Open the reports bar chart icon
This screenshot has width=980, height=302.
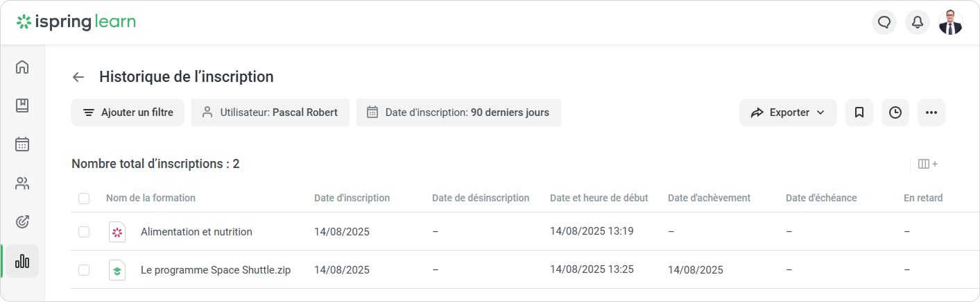22,261
